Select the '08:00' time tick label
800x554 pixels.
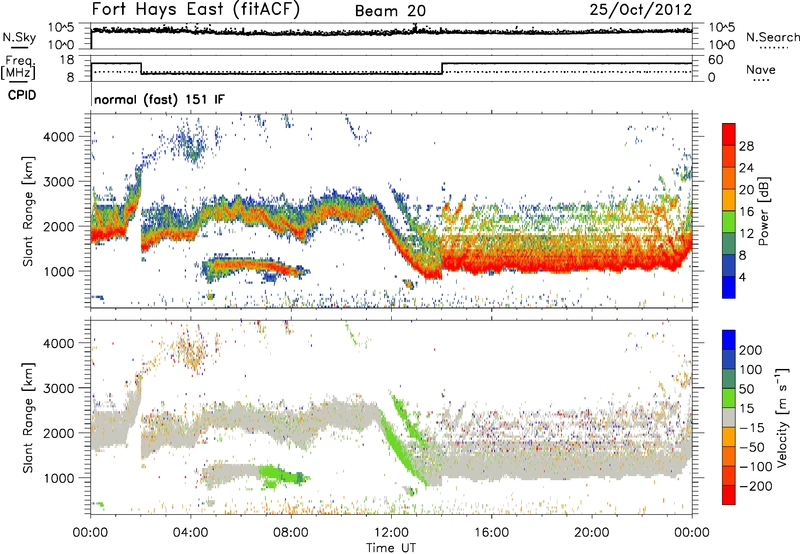(291, 533)
